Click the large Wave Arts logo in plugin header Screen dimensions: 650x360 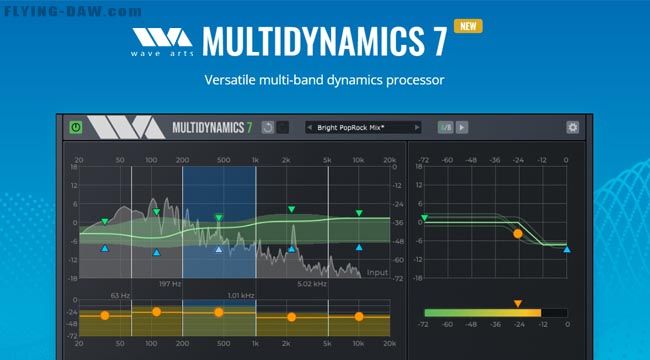[126, 127]
